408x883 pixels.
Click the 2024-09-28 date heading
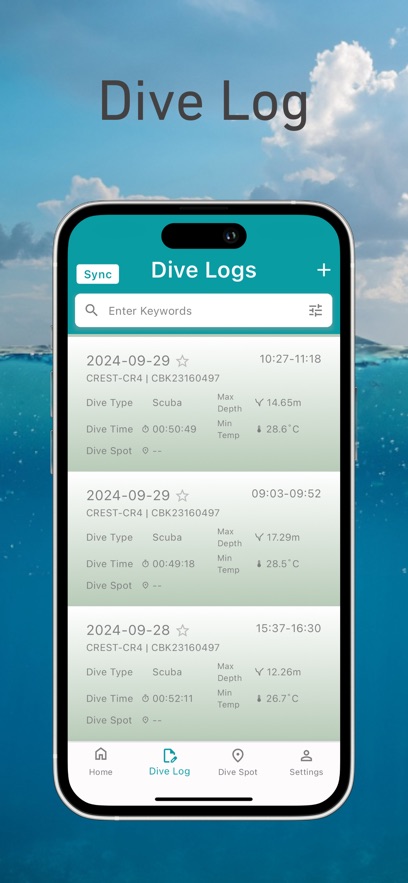128,630
